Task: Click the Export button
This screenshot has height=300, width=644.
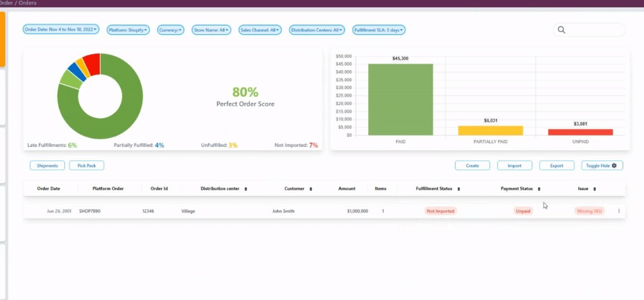Action: point(556,166)
